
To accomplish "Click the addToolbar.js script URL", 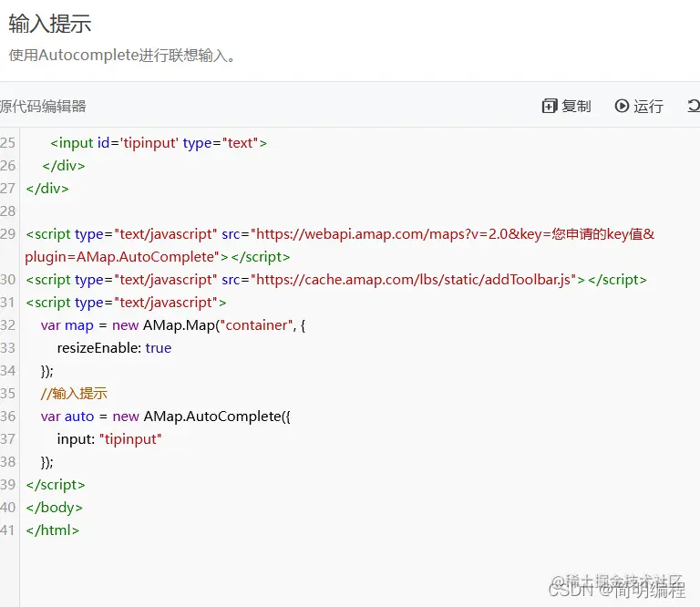I will tap(414, 280).
